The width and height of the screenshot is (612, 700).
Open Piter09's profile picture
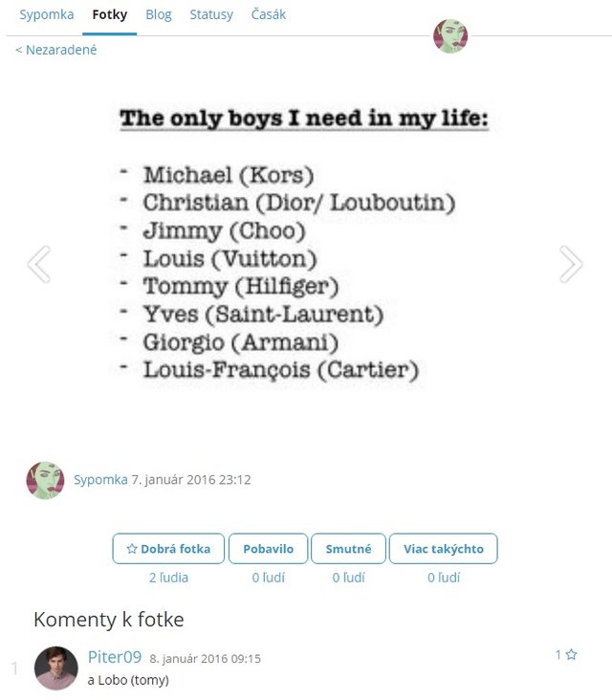55,667
